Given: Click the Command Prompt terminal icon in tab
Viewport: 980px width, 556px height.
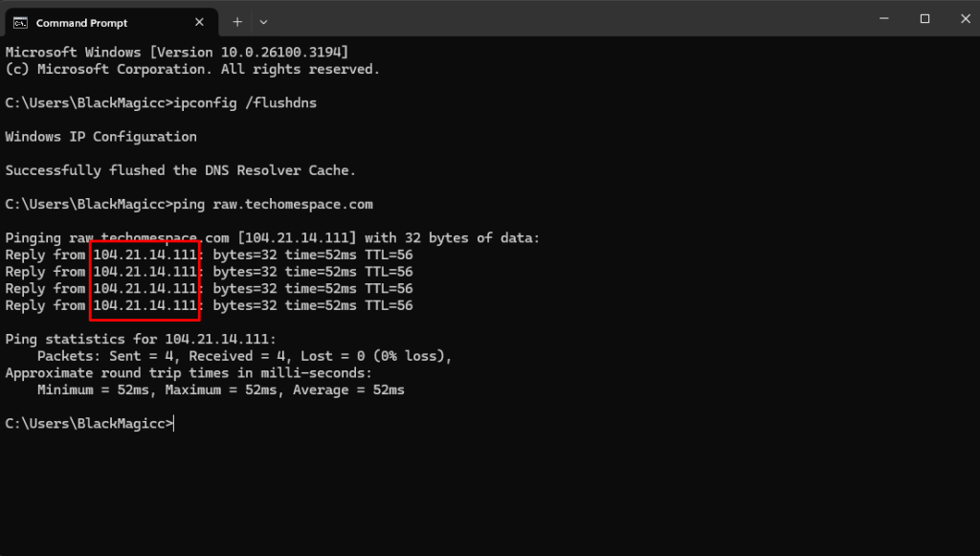Looking at the screenshot, I should pyautogui.click(x=21, y=23).
